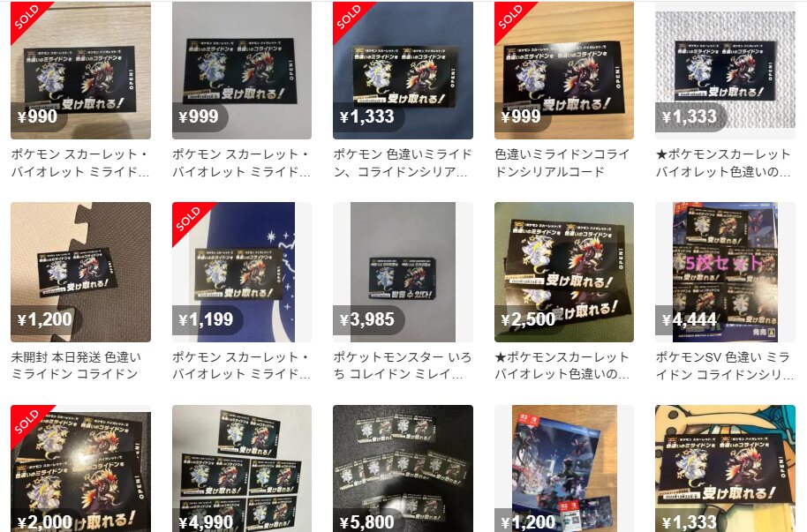Click title ポケットモンスター いろち コレイドン
807x532 pixels.
pyautogui.click(x=403, y=365)
